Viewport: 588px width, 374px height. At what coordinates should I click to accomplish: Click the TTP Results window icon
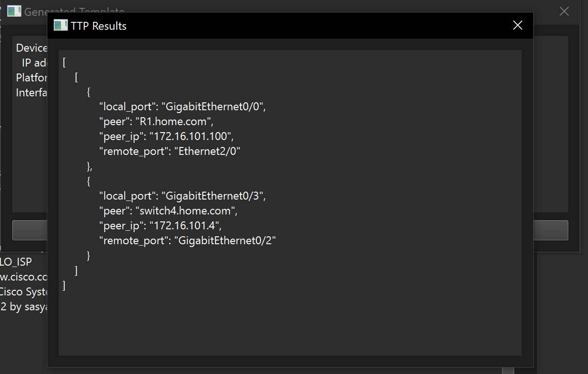tap(60, 26)
